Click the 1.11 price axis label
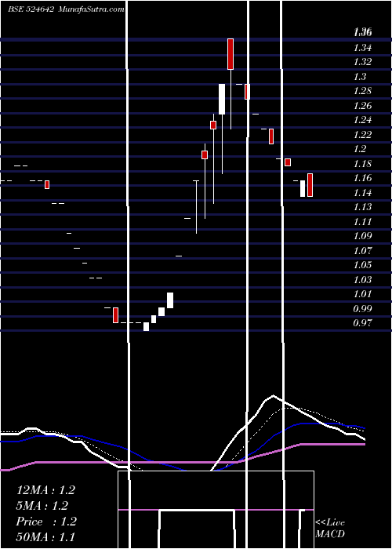The width and height of the screenshot is (392, 549). point(362,221)
